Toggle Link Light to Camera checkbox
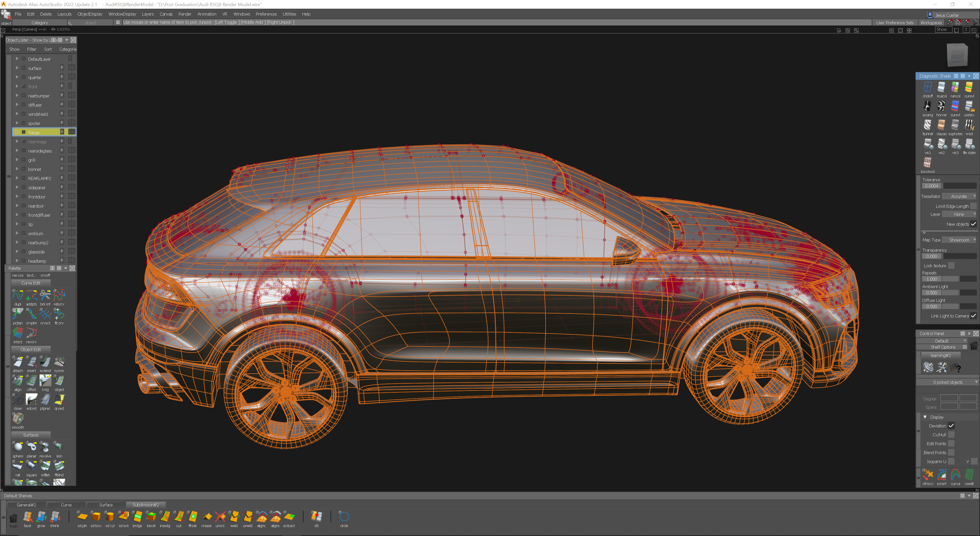This screenshot has height=536, width=980. click(x=973, y=316)
